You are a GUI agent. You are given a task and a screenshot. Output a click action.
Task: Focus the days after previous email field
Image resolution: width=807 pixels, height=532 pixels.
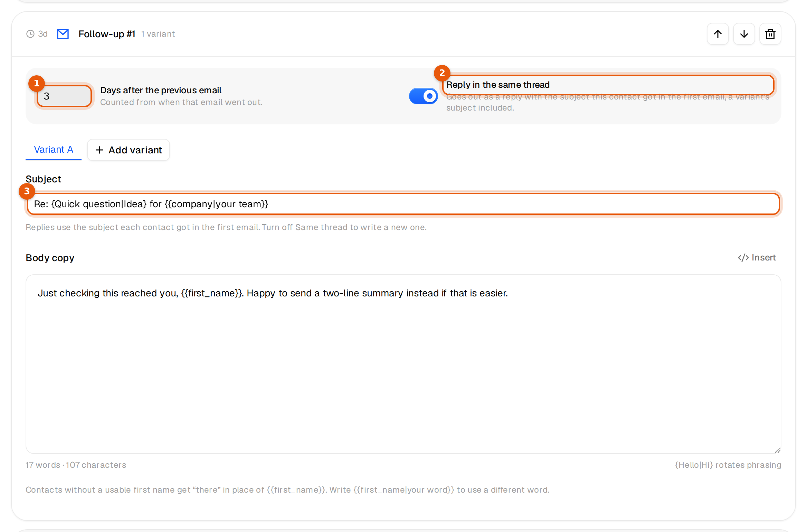click(64, 96)
